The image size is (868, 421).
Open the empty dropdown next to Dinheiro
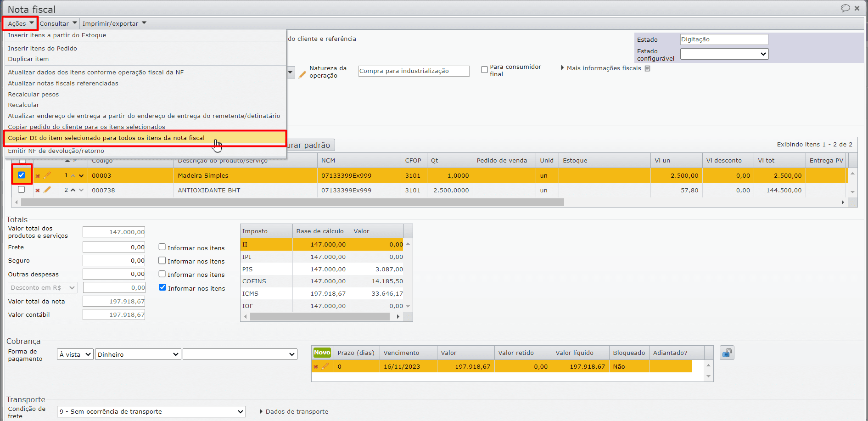[x=240, y=354]
